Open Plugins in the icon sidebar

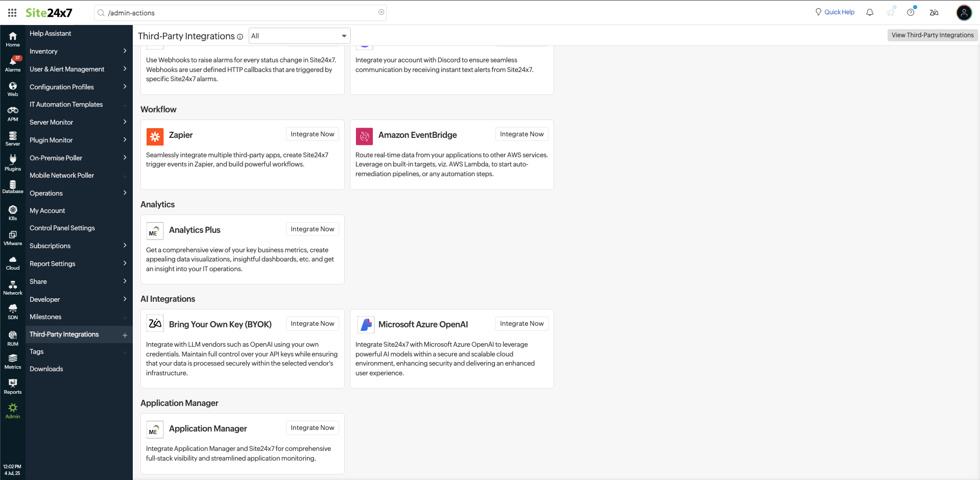[x=13, y=163]
